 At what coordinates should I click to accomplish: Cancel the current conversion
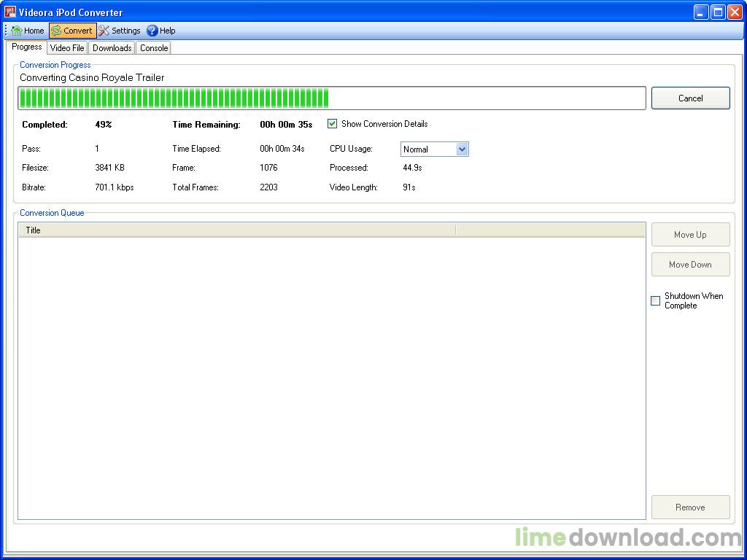(690, 98)
